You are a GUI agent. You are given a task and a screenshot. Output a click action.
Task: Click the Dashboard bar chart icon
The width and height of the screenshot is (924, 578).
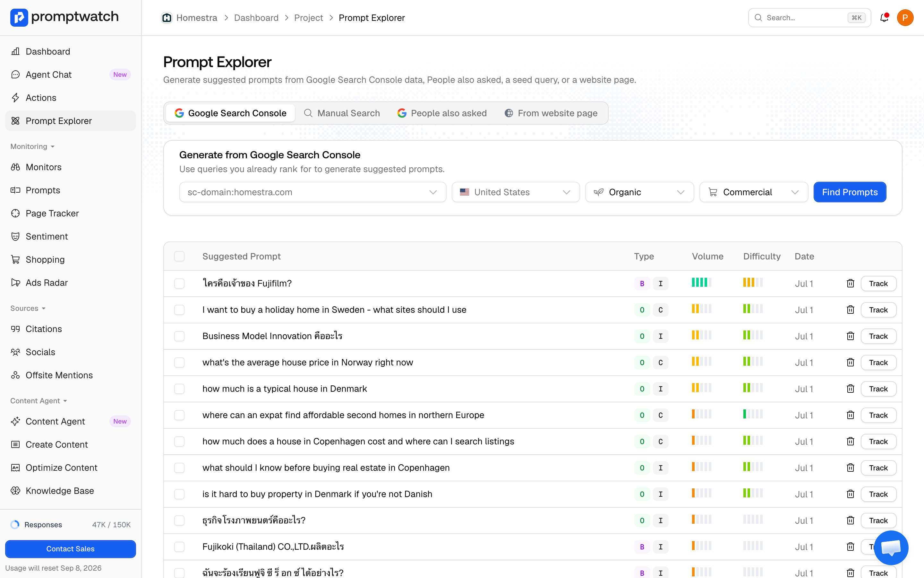tap(15, 51)
